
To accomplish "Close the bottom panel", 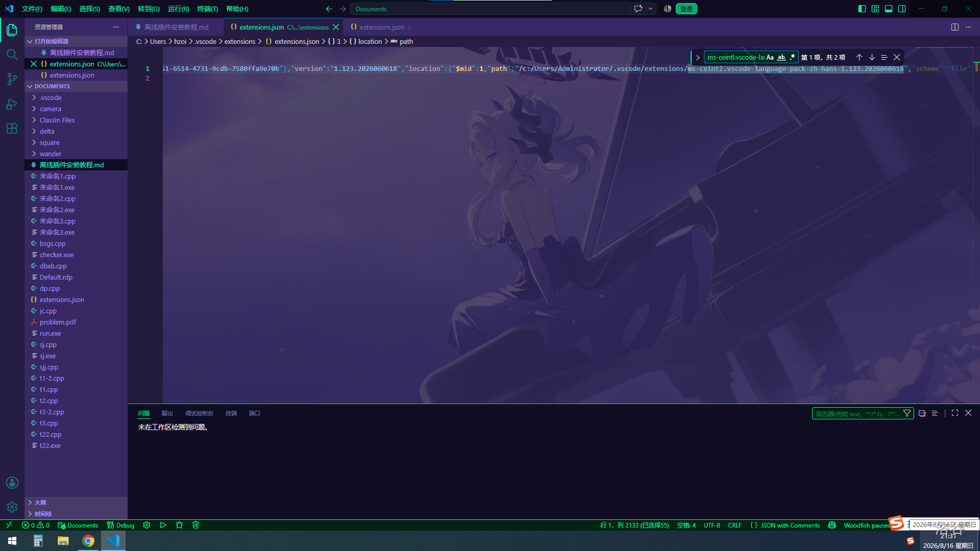I will coord(968,413).
